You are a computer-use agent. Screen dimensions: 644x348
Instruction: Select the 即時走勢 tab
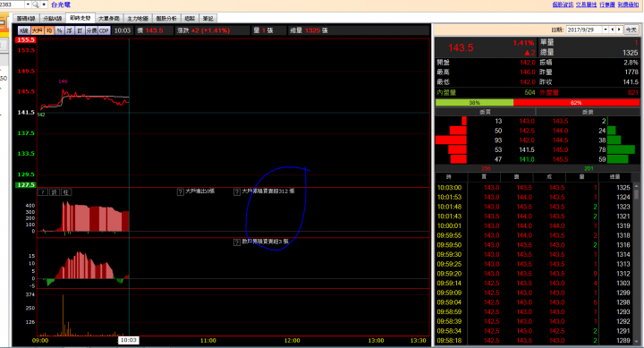point(80,18)
